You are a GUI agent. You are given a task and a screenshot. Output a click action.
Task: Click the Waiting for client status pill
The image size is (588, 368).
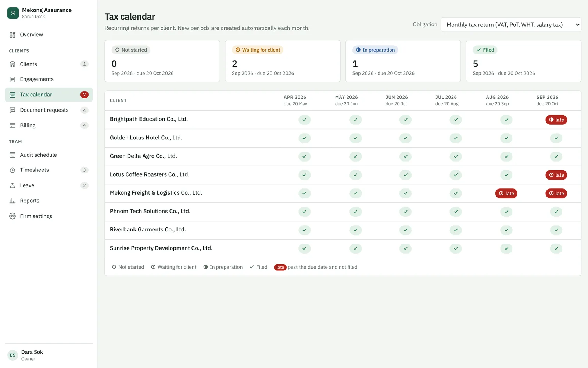point(258,50)
